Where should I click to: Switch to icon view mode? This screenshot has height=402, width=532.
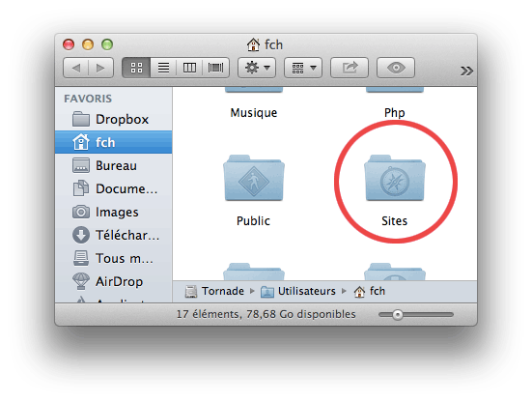coord(136,68)
